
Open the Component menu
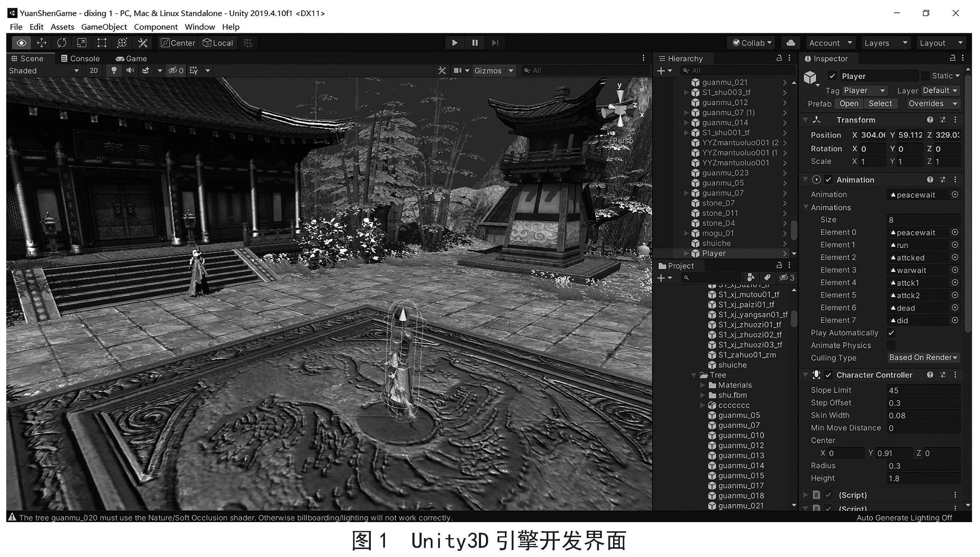(156, 27)
